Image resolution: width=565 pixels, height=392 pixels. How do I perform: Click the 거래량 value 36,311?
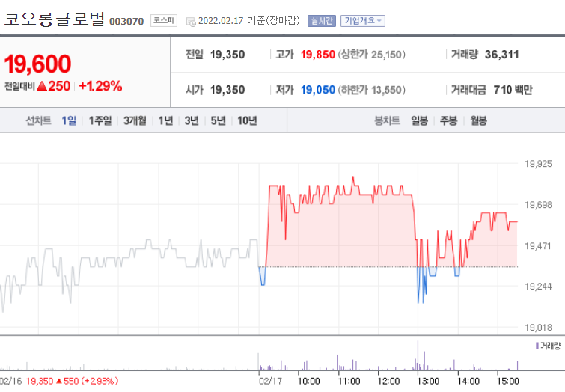coord(502,55)
